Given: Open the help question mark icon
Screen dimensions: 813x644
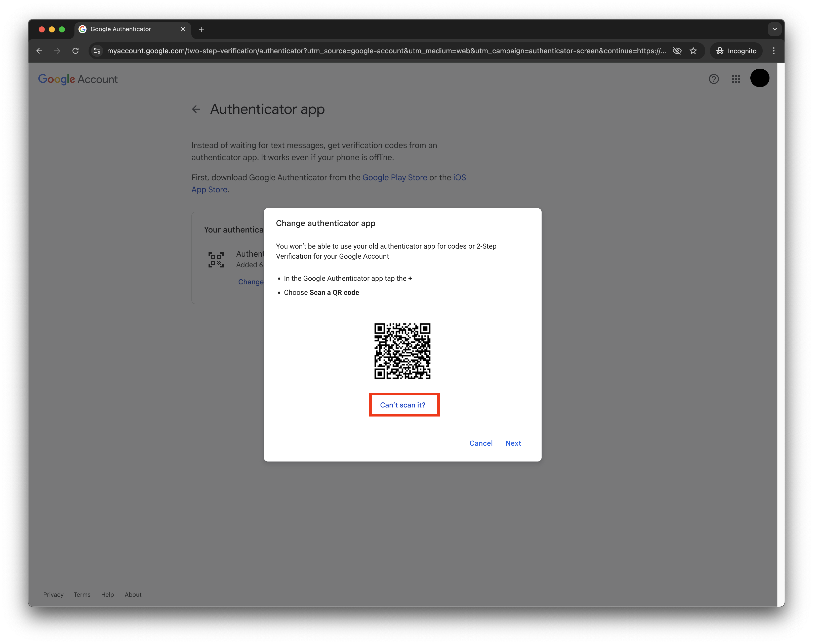Looking at the screenshot, I should (x=713, y=79).
